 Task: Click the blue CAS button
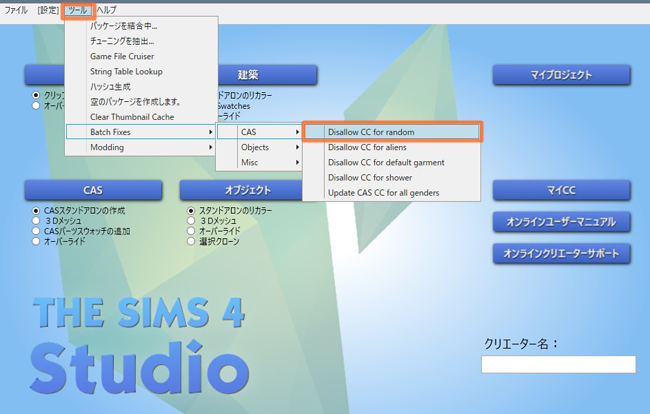(93, 190)
